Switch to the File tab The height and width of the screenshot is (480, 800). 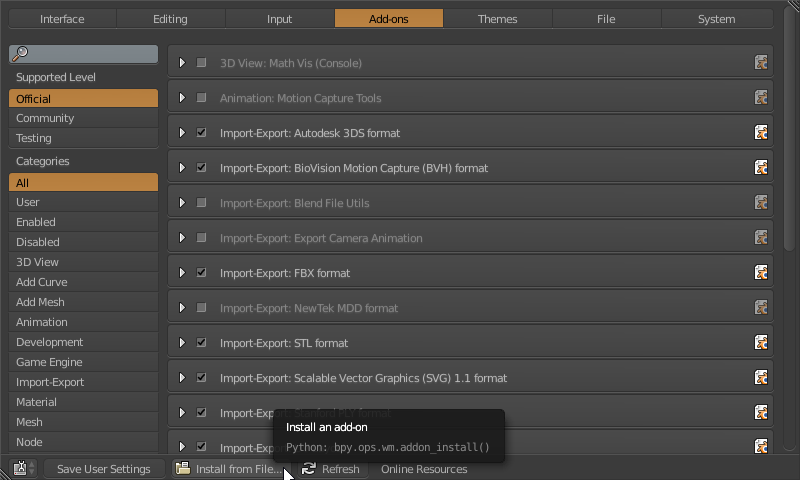pos(606,19)
